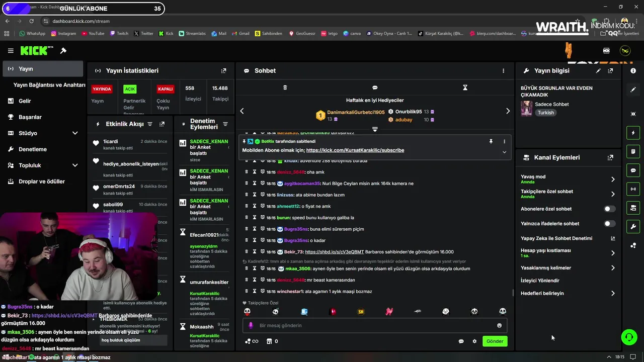Click the pin icon beside the Kick logo
This screenshot has height=362, width=644.
(63, 51)
